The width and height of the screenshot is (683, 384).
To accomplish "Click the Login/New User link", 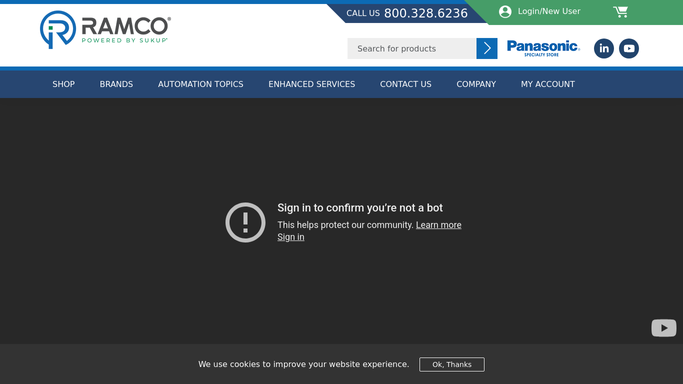I will tap(549, 11).
